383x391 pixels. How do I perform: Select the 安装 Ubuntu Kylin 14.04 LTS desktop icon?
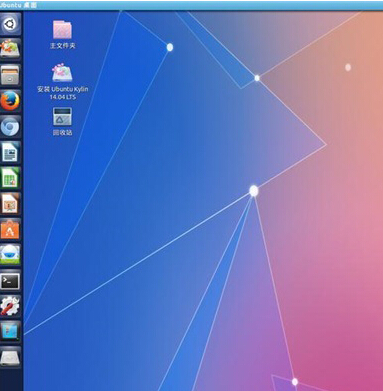[x=62, y=82]
